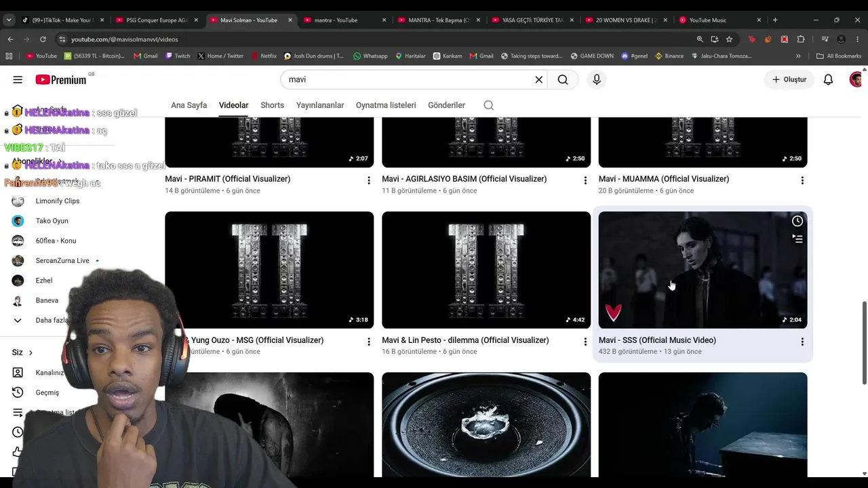Open the Binance bookmark

pyautogui.click(x=669, y=56)
